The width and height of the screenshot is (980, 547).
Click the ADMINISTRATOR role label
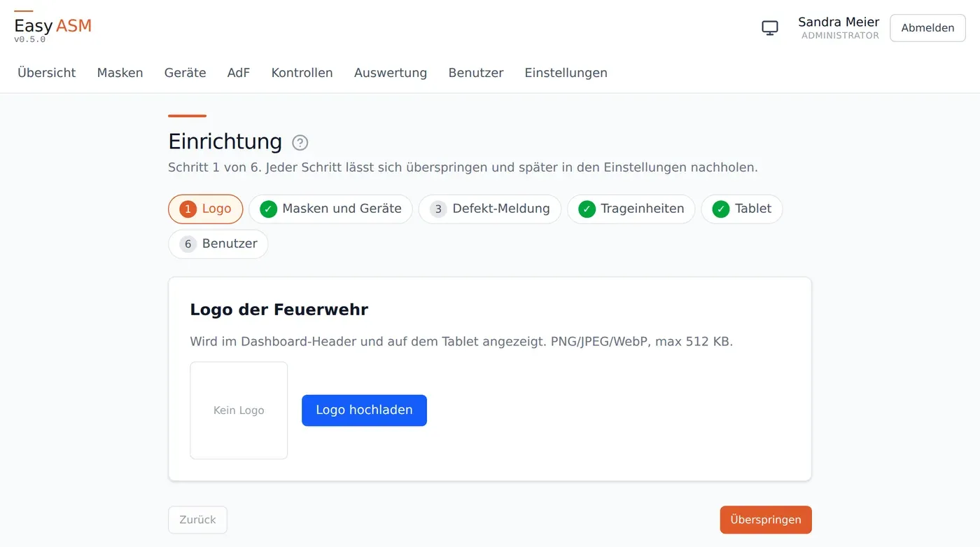(840, 36)
